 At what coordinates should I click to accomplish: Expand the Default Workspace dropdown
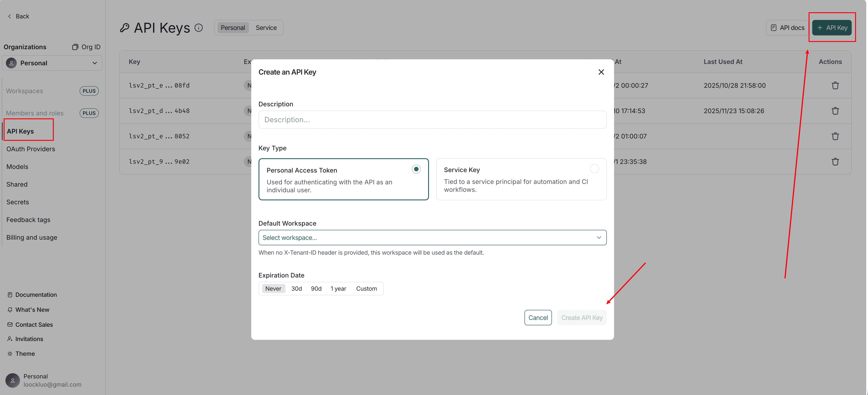(x=432, y=238)
